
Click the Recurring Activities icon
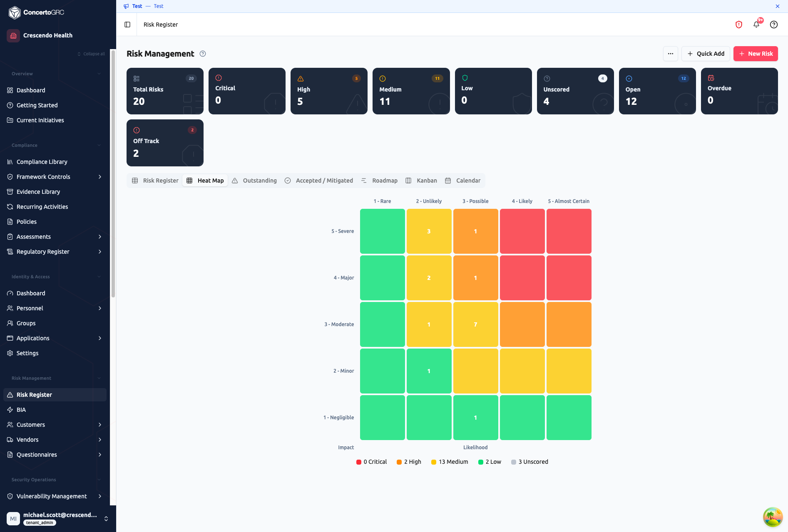pyautogui.click(x=10, y=207)
